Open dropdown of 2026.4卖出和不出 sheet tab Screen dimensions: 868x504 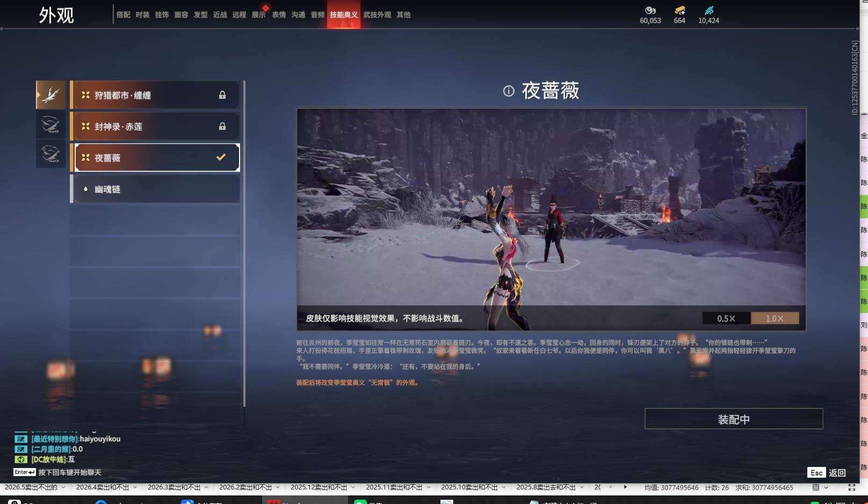(135, 487)
